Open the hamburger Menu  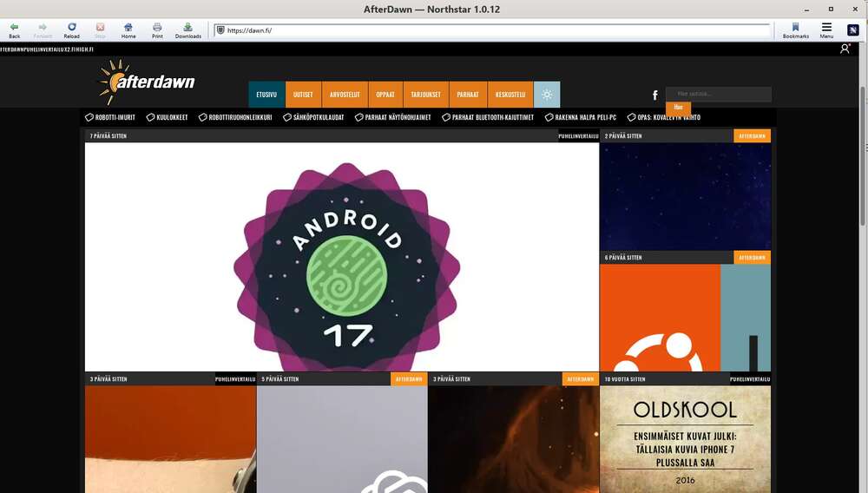[826, 30]
